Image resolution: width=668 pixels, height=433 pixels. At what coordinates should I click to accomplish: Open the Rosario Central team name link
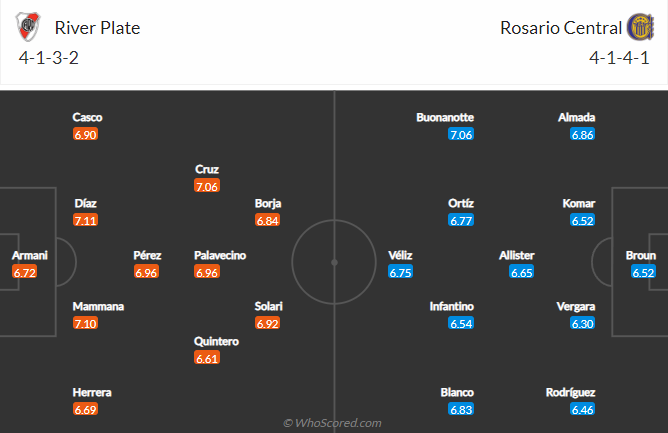(x=559, y=27)
